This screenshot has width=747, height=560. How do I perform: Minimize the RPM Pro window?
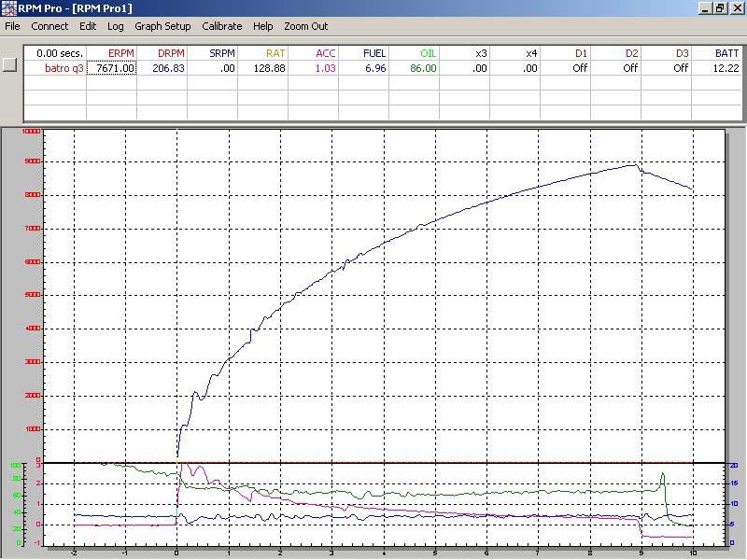click(706, 8)
